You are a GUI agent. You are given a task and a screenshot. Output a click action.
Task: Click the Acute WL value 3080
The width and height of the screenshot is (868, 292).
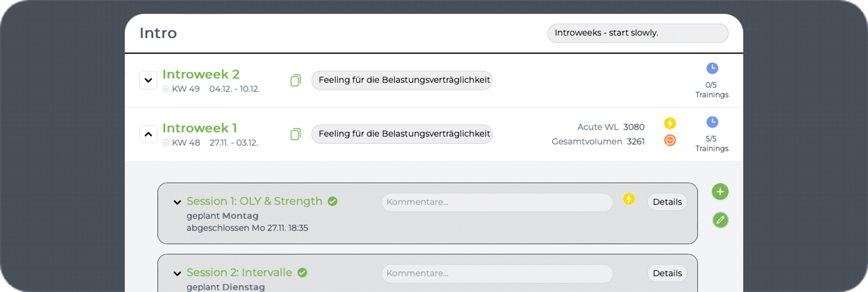634,127
